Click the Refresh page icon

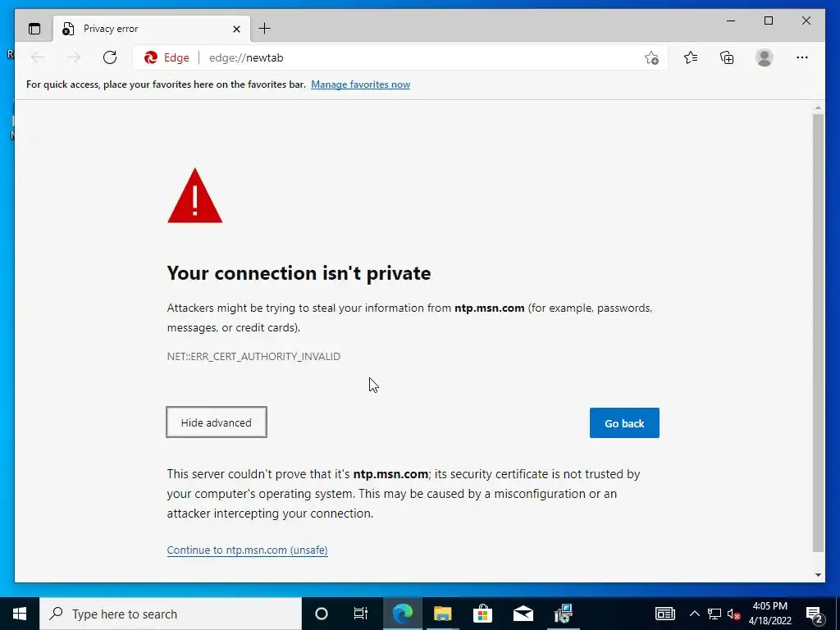point(110,57)
